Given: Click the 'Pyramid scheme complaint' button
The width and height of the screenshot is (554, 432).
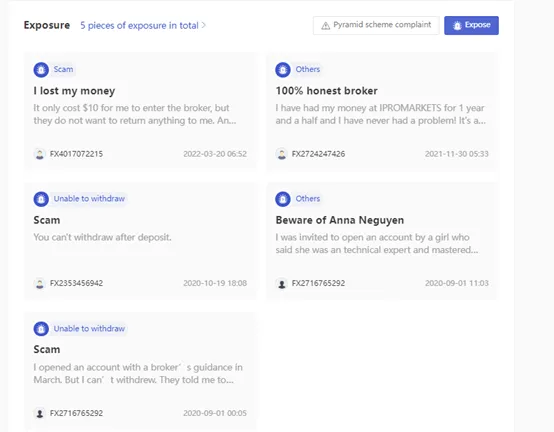Looking at the screenshot, I should click(x=376, y=25).
